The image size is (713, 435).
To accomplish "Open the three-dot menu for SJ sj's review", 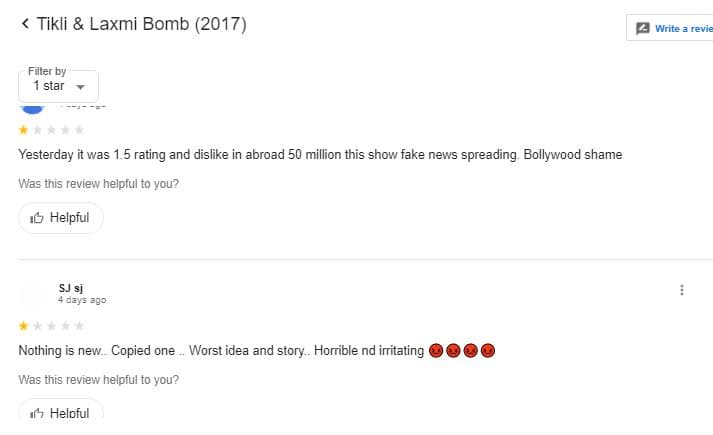I will pos(682,290).
